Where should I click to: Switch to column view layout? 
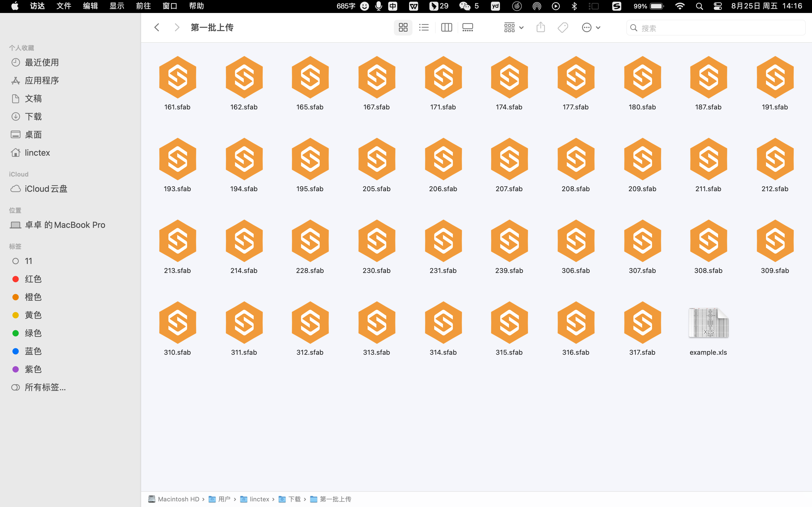(446, 28)
